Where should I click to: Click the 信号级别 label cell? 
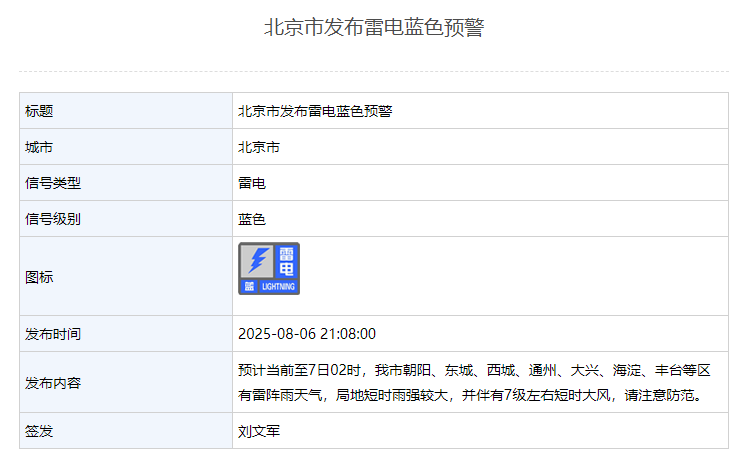[x=126, y=219]
